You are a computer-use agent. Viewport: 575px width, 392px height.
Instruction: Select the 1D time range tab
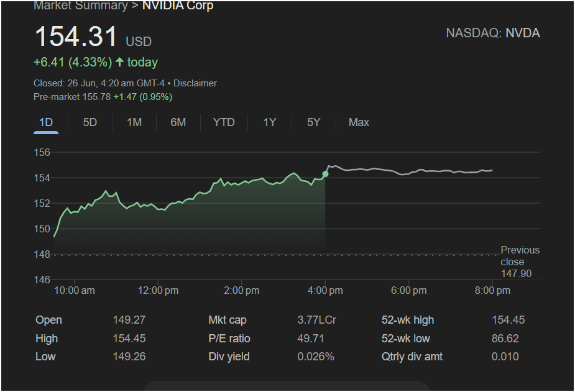click(46, 122)
